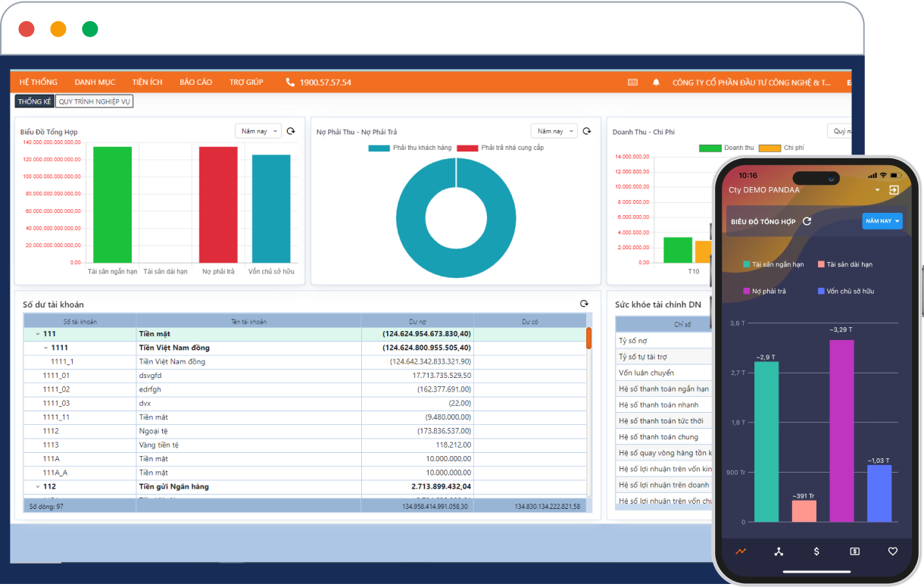This screenshot has height=587, width=924.
Task: Click the 17.713.735.529,50 balance cell
Action: [417, 376]
